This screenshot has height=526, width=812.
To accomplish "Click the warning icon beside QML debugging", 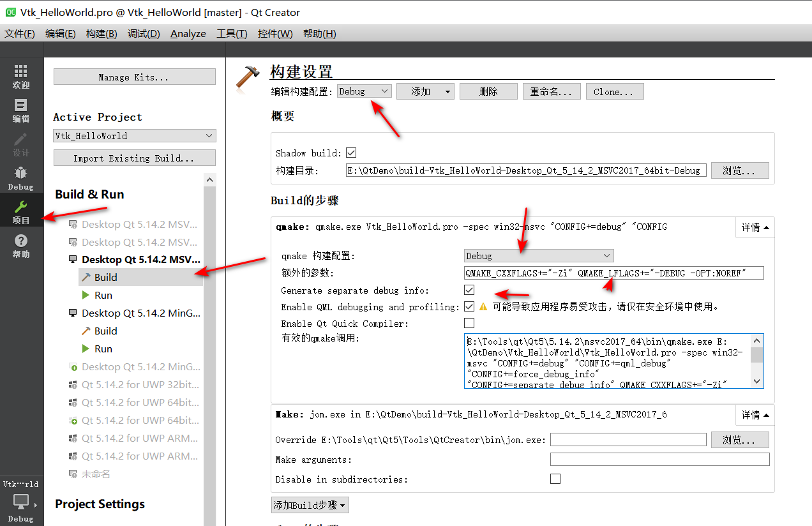I will [x=483, y=306].
